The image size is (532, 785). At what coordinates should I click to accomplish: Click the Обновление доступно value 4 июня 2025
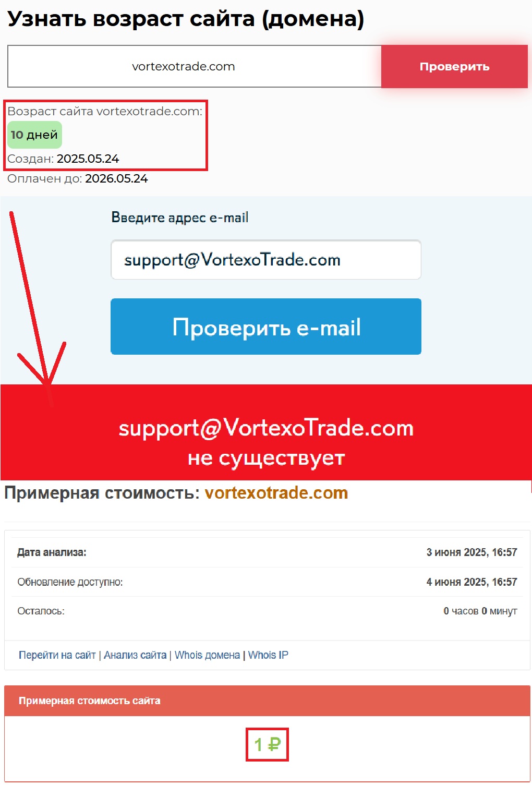(471, 582)
